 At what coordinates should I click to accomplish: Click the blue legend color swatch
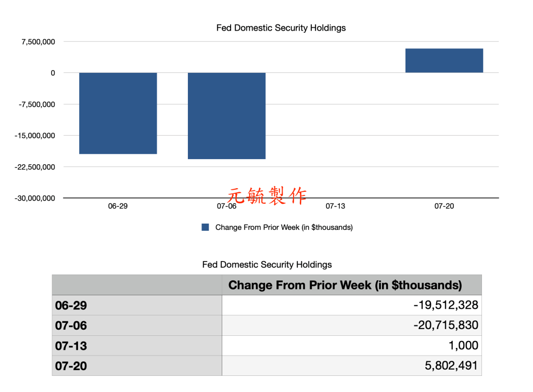pos(205,227)
